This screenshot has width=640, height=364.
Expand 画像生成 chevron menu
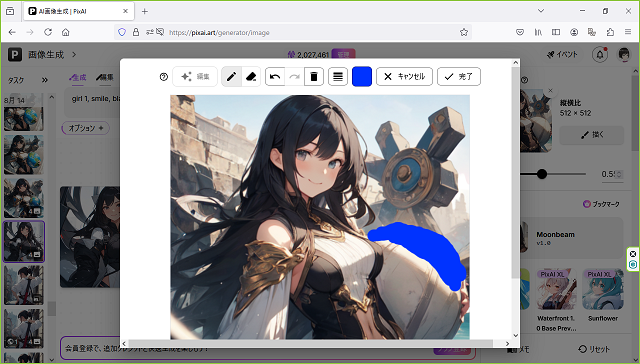(x=74, y=54)
